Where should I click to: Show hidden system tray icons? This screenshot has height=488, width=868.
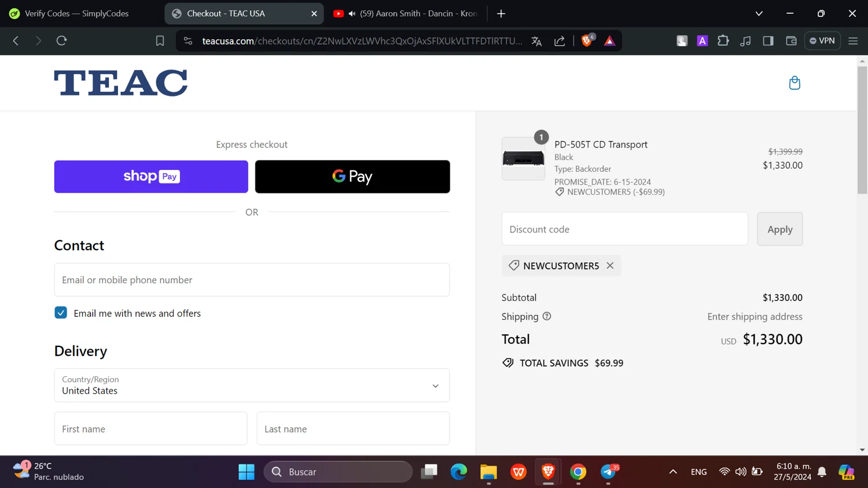tap(672, 472)
